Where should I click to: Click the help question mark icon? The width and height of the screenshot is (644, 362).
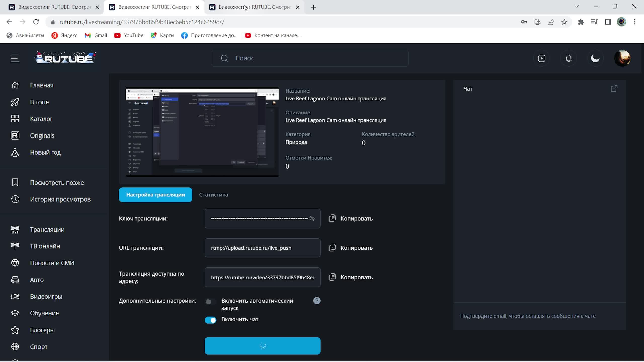click(317, 301)
